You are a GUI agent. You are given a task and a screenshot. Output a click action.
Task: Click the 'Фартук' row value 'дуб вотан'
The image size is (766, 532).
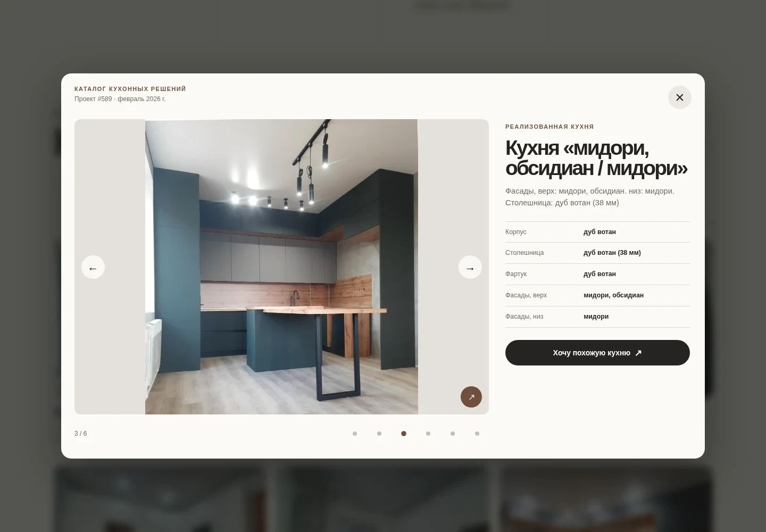(x=600, y=274)
